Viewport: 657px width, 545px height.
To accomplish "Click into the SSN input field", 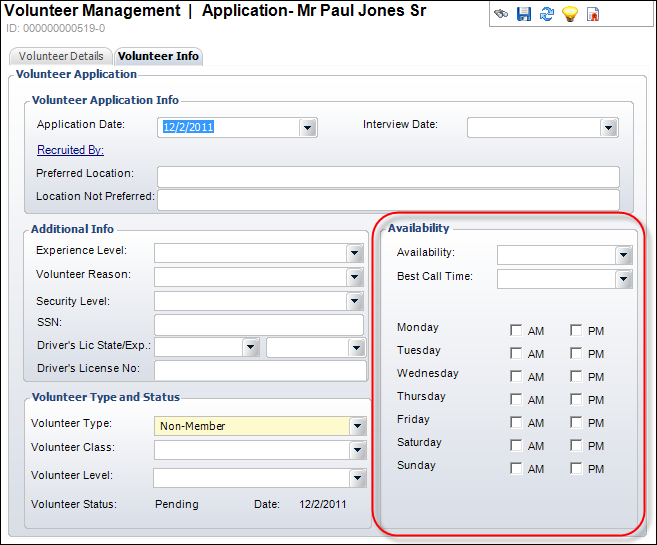I will click(258, 325).
